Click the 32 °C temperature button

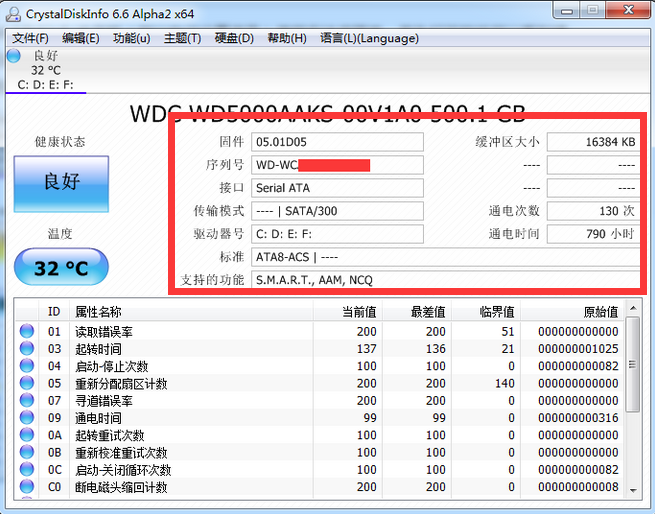(x=61, y=267)
